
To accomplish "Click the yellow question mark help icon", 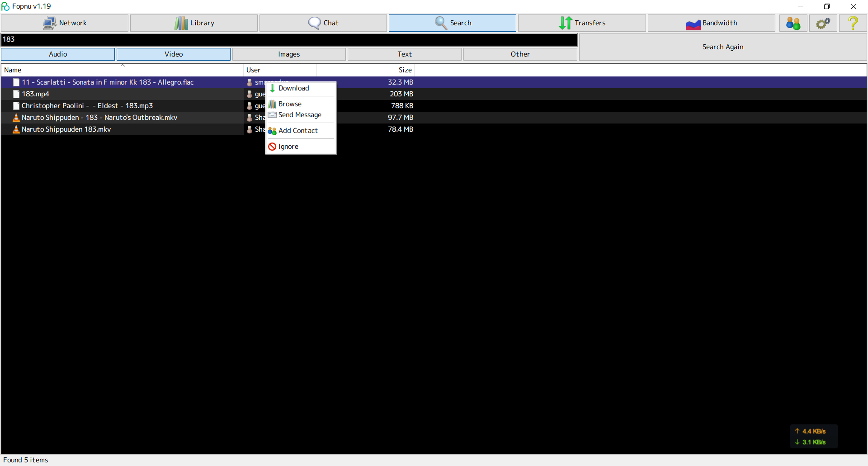I will (853, 23).
